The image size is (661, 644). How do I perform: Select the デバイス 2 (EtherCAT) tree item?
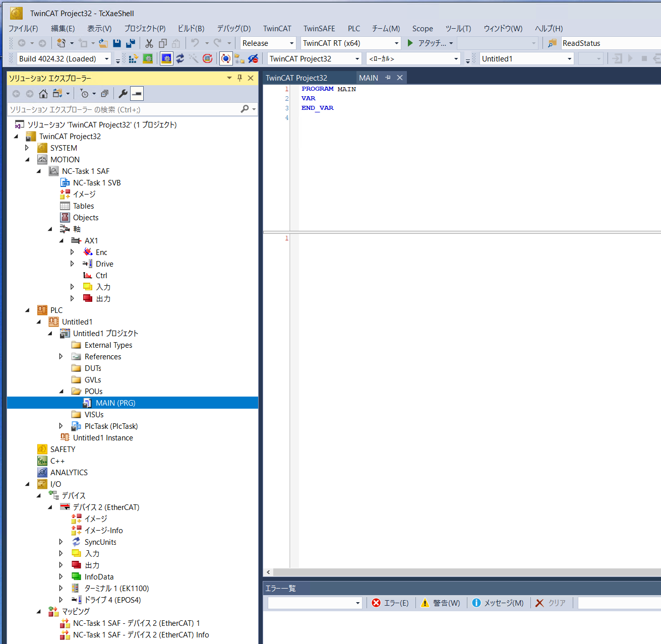[x=106, y=507]
